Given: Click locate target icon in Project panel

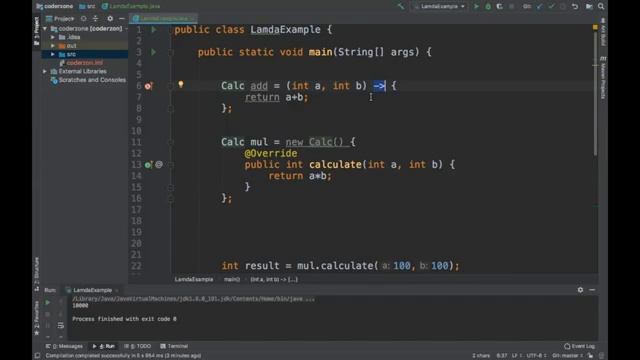Looking at the screenshot, I should coord(83,18).
